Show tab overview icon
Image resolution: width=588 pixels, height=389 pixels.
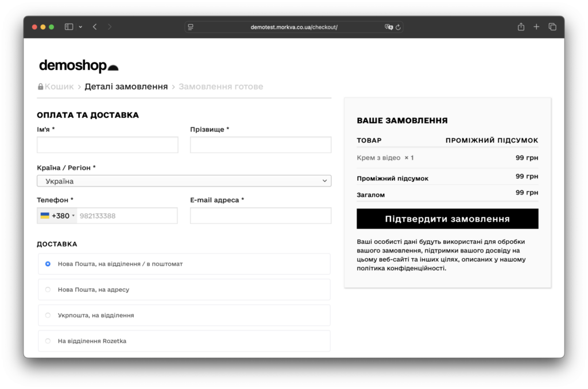(x=552, y=26)
